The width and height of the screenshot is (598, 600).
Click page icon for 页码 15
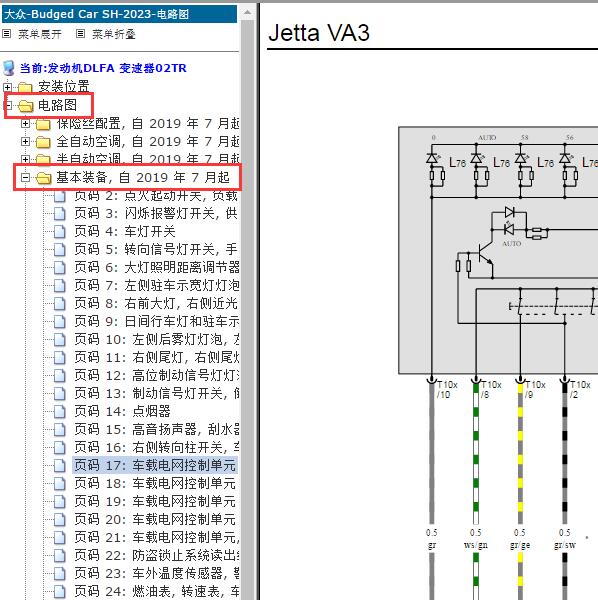click(59, 429)
